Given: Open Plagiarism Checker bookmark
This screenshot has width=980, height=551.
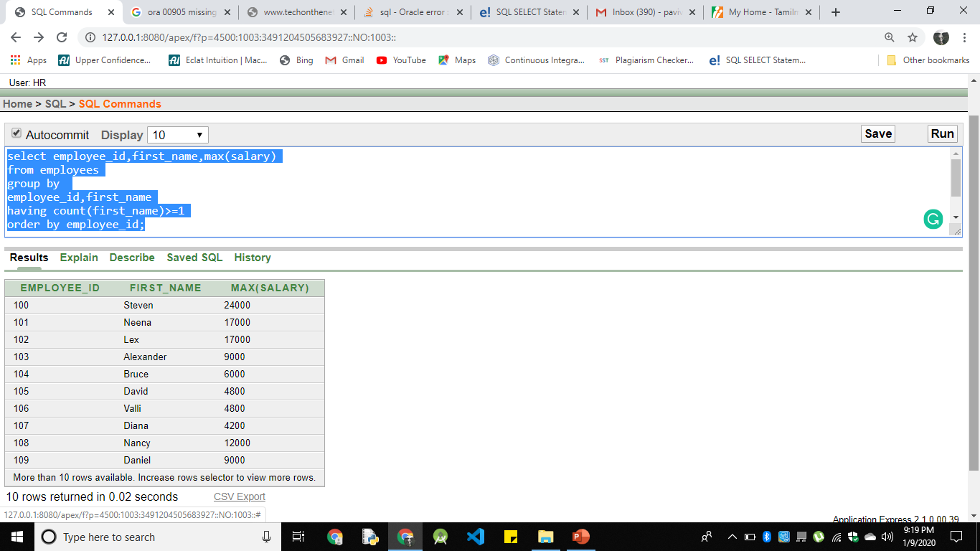Looking at the screenshot, I should pyautogui.click(x=646, y=60).
